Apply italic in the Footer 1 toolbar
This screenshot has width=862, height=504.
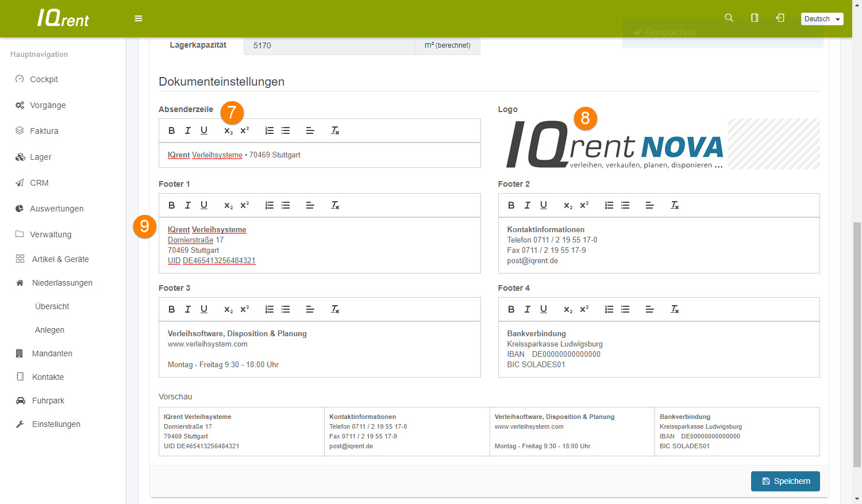[187, 205]
